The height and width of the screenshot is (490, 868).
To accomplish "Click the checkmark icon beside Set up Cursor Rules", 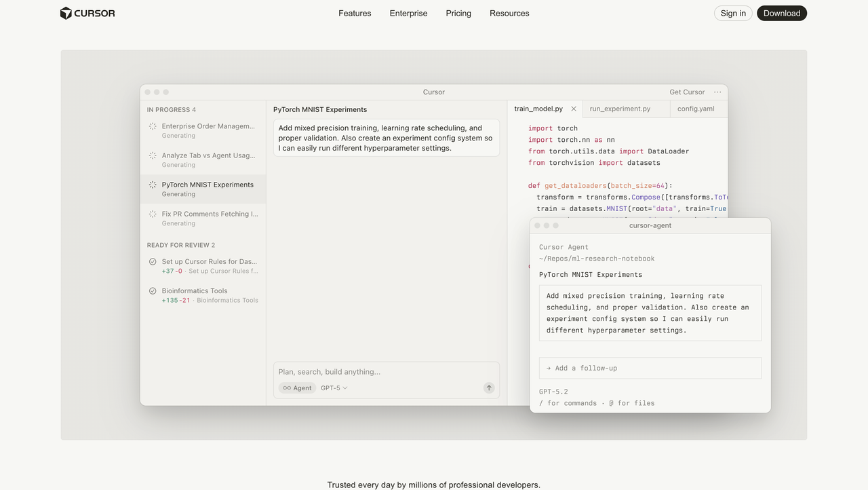I will coord(153,261).
